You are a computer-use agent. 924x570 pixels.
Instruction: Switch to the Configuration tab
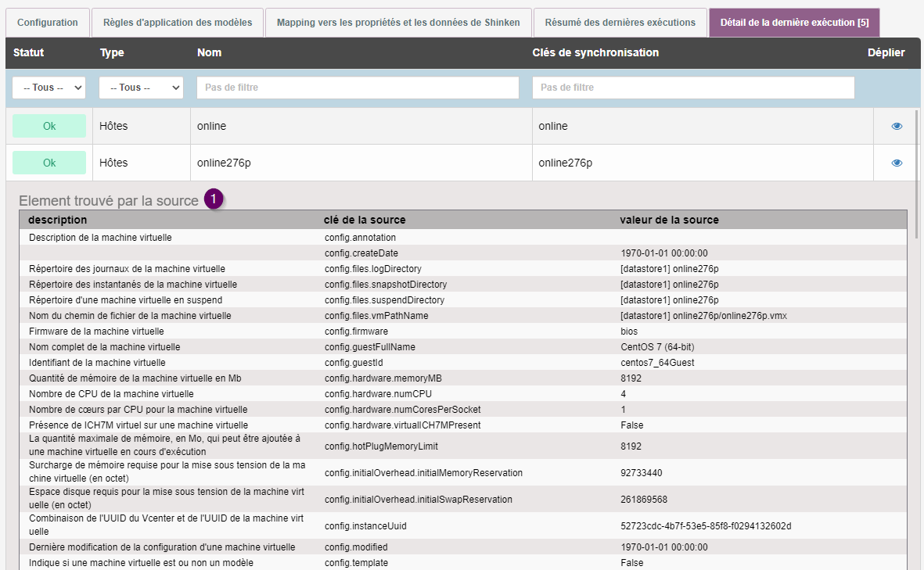pos(48,23)
